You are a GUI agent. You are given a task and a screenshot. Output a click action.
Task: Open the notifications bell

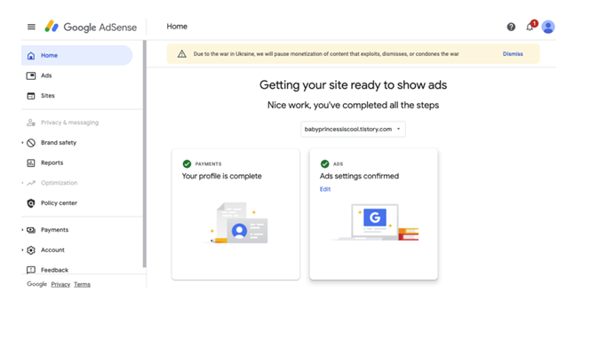[x=530, y=27]
